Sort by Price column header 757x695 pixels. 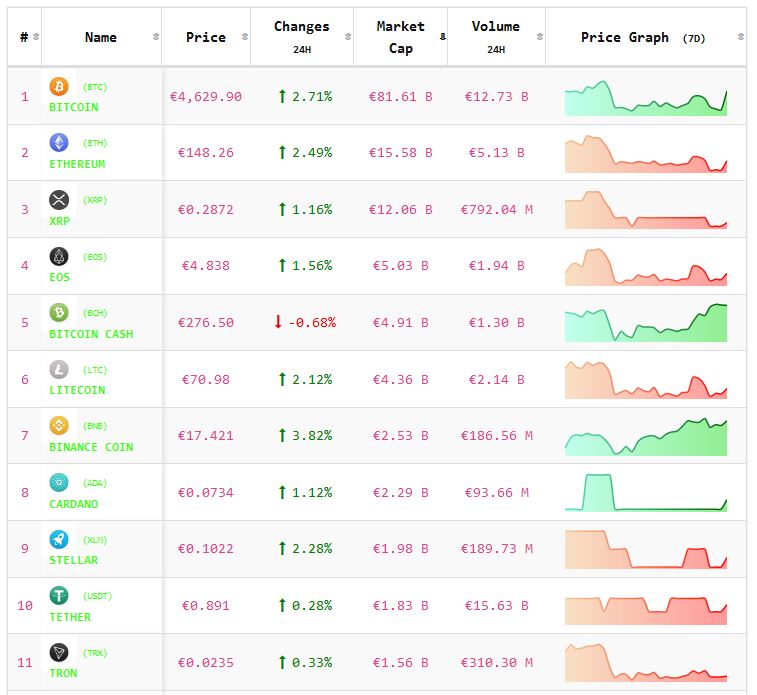(205, 37)
